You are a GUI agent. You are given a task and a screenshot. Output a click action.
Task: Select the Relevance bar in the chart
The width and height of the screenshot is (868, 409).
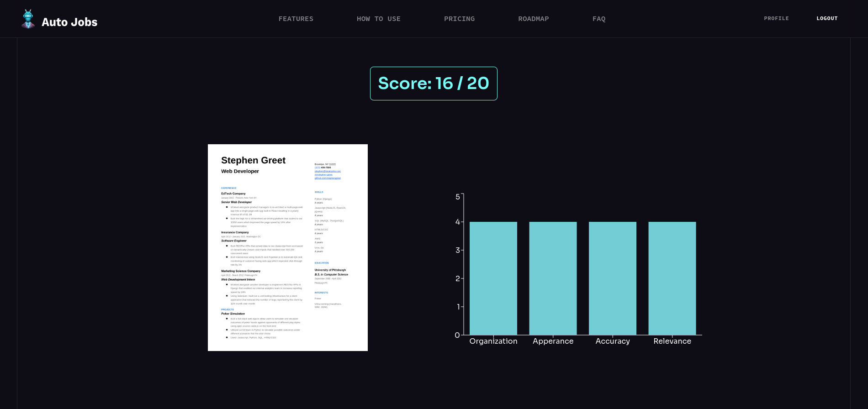[672, 278]
